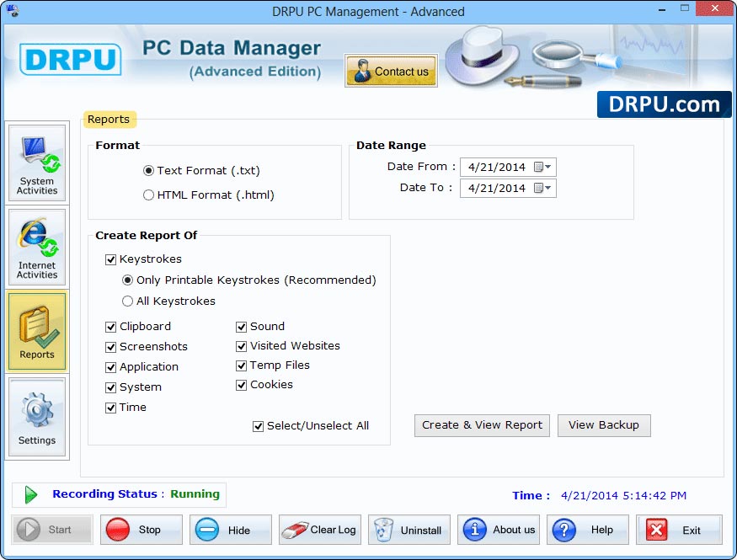
Task: Maximize the DRPU PC Management window
Action: pos(685,9)
